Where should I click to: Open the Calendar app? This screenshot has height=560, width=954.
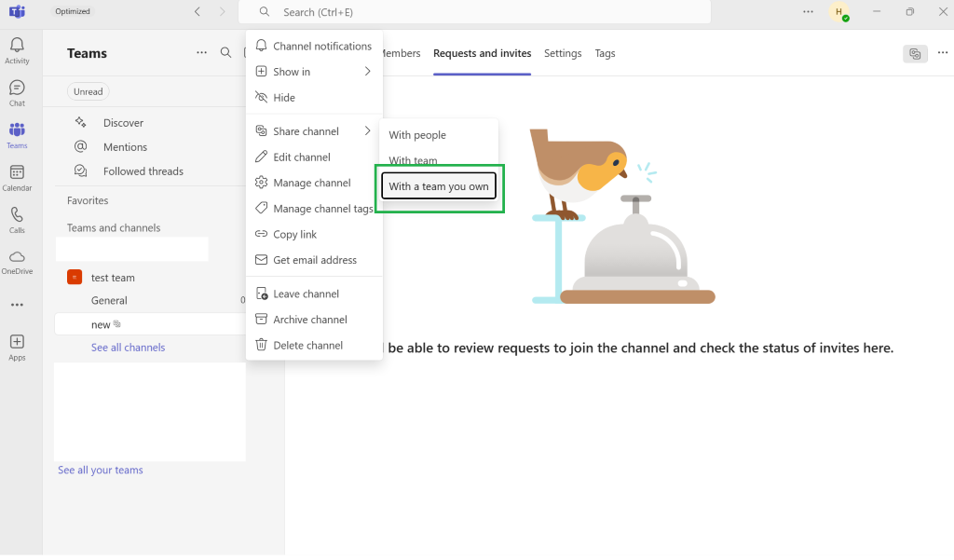[x=17, y=178]
